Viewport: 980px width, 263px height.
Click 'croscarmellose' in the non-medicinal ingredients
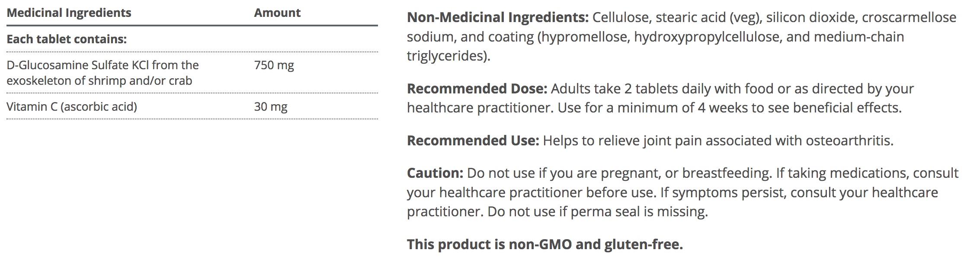point(909,18)
